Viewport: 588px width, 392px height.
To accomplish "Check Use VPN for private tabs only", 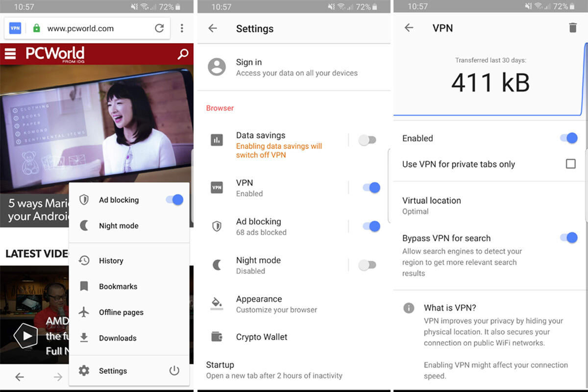I will tap(570, 164).
